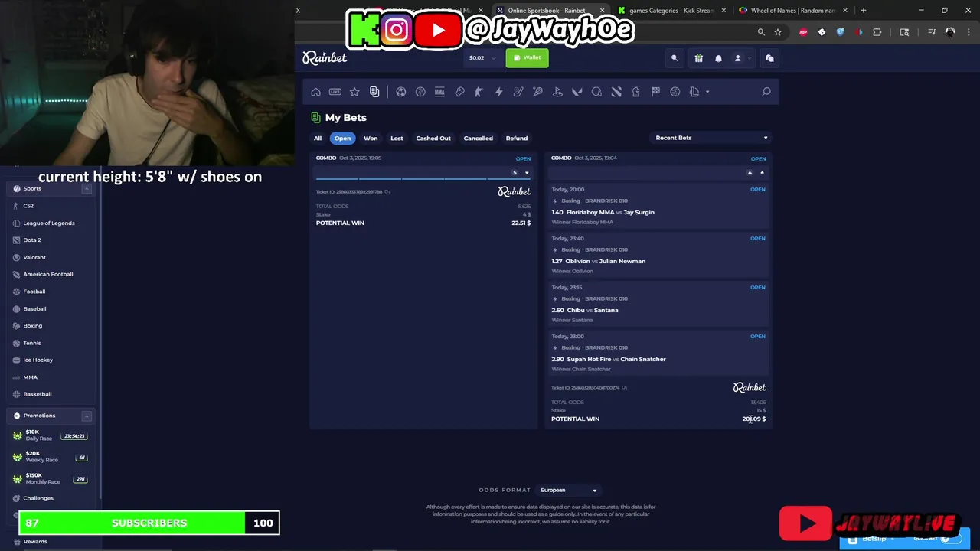
Task: Select the tennis racket sport icon
Action: pyautogui.click(x=537, y=92)
